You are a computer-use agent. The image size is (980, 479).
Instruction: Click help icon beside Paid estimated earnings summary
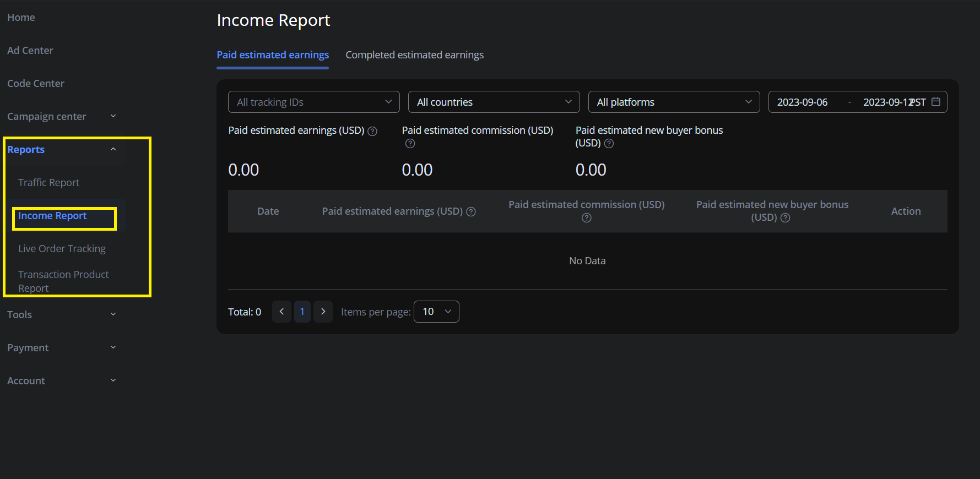372,131
